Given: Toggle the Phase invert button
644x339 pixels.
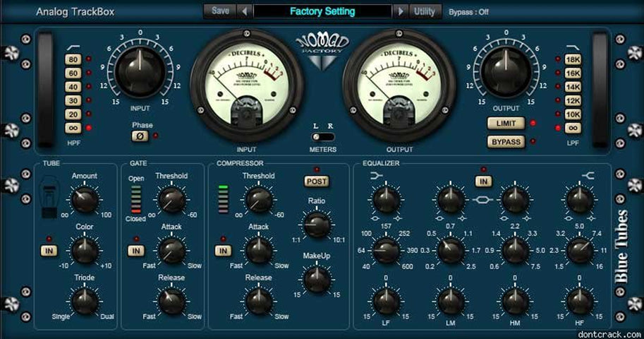Looking at the screenshot, I should (x=141, y=136).
